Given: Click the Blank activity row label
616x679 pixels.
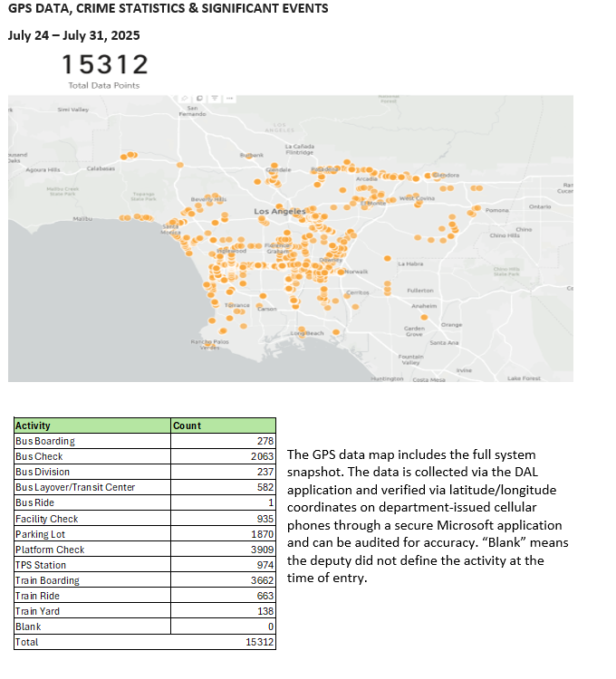Looking at the screenshot, I should [27, 626].
